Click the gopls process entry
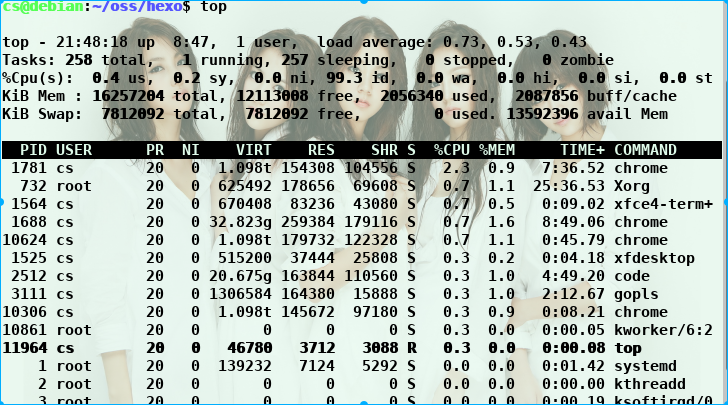 [x=635, y=294]
